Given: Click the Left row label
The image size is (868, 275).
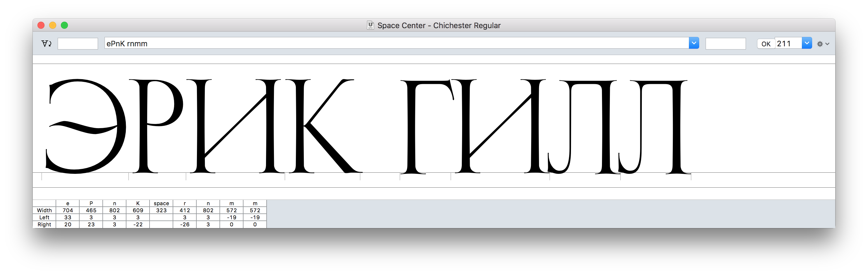Looking at the screenshot, I should click(44, 217).
